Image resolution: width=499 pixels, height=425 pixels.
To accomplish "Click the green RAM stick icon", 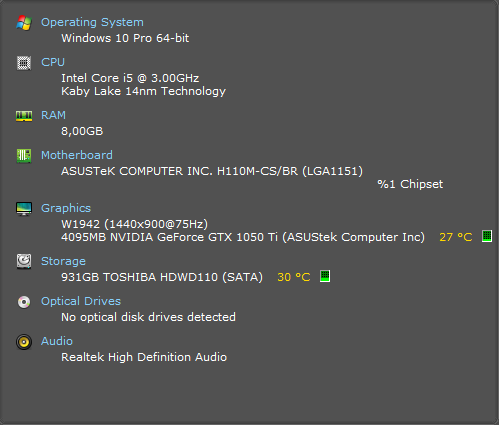I will pyautogui.click(x=24, y=116).
